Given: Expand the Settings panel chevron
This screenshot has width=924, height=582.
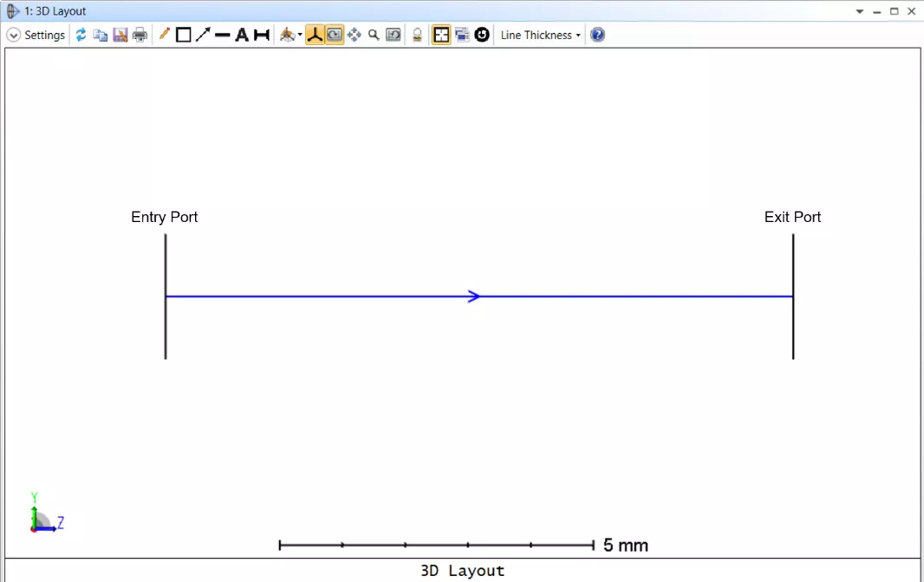Looking at the screenshot, I should (x=13, y=35).
